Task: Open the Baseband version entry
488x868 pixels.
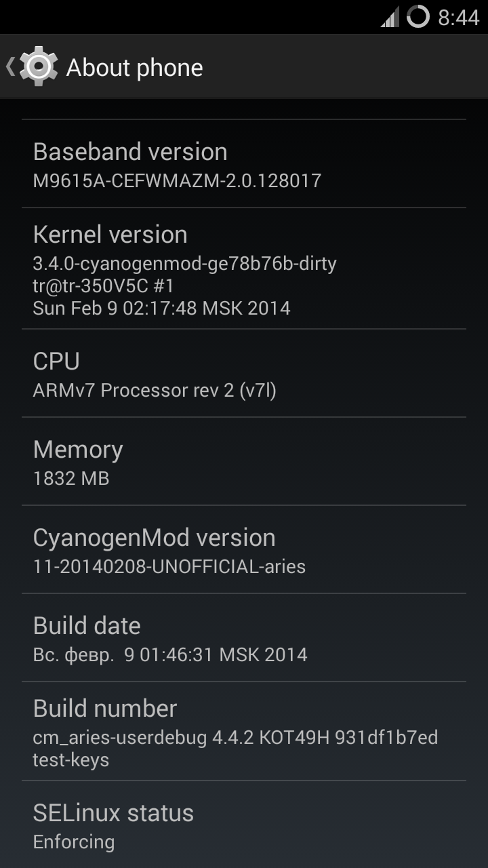Action: pyautogui.click(x=244, y=163)
